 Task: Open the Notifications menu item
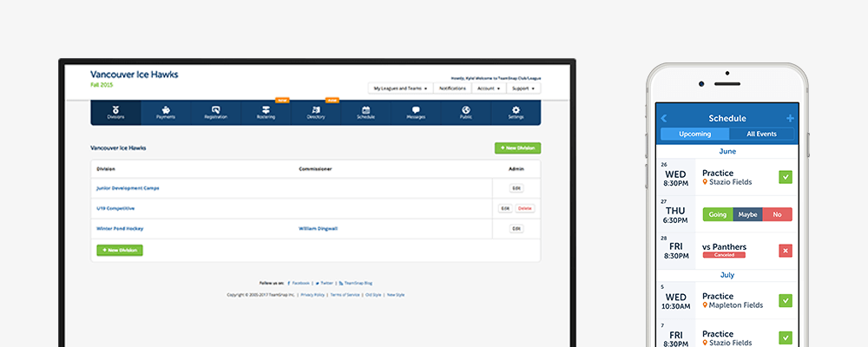click(452, 88)
